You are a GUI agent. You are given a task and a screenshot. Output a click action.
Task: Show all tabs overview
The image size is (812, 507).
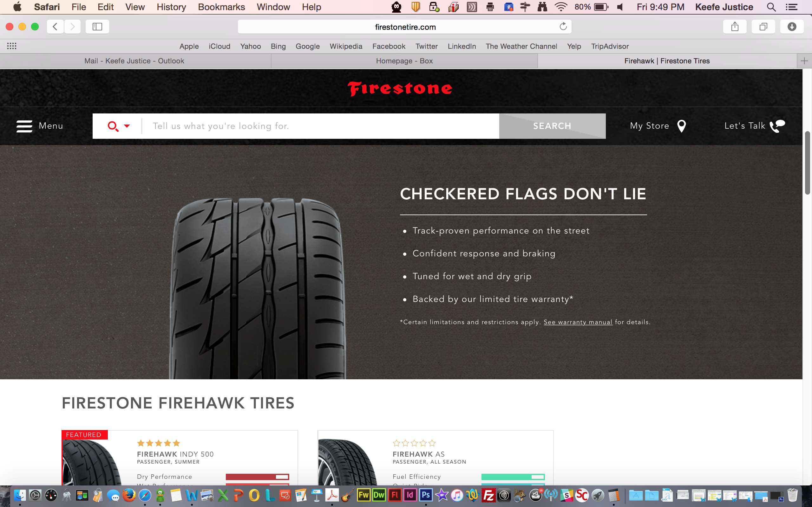click(763, 27)
